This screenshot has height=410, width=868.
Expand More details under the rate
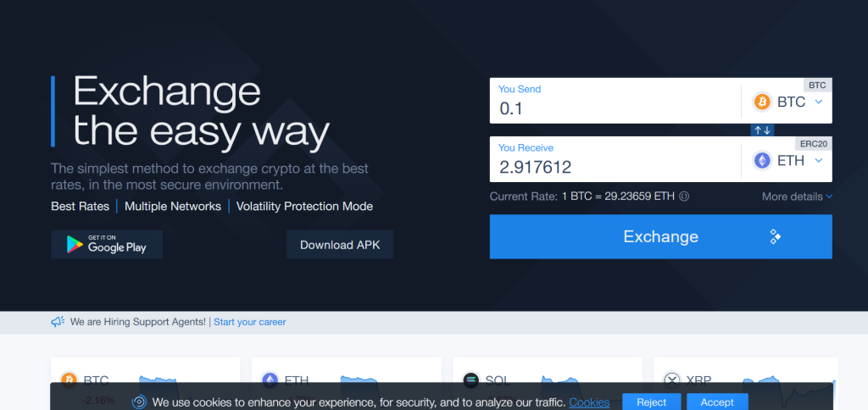797,197
